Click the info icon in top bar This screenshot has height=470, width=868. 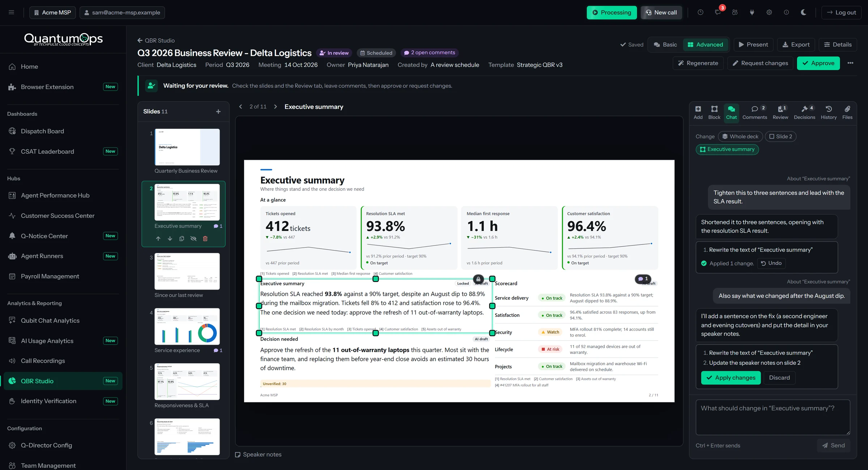click(x=786, y=12)
